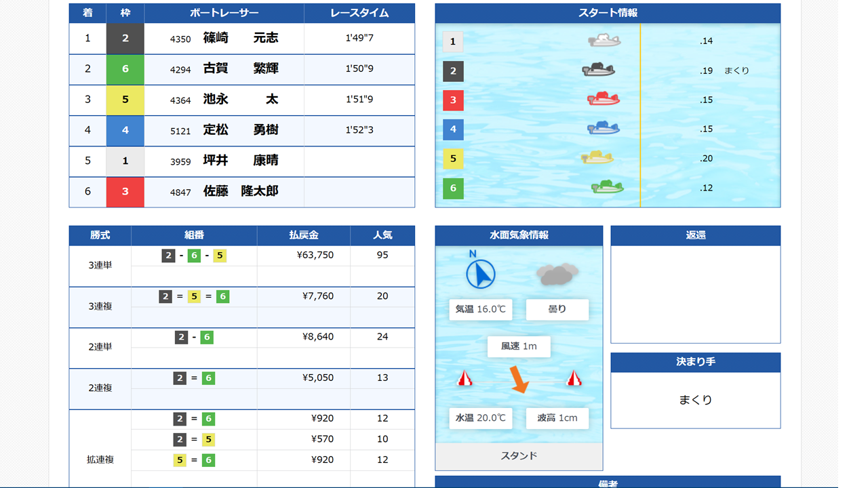Click the grey 枠 1 cell for 坪井康晴

point(125,161)
